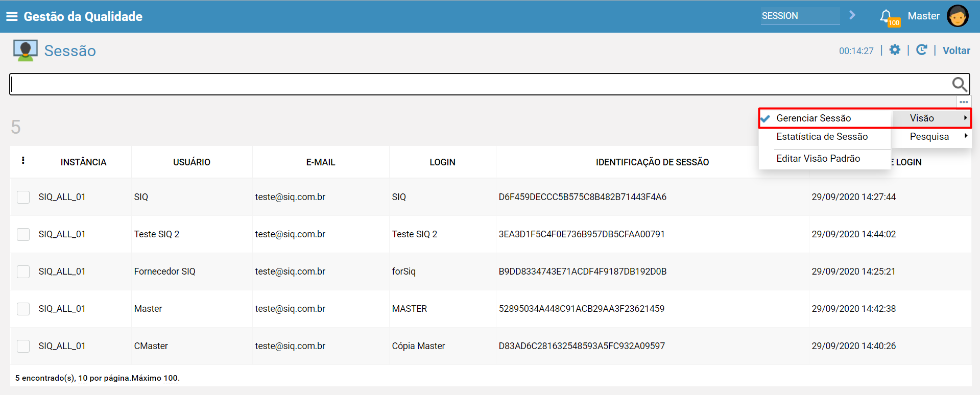Sort by USUÁRIO column header

pyautogui.click(x=192, y=162)
